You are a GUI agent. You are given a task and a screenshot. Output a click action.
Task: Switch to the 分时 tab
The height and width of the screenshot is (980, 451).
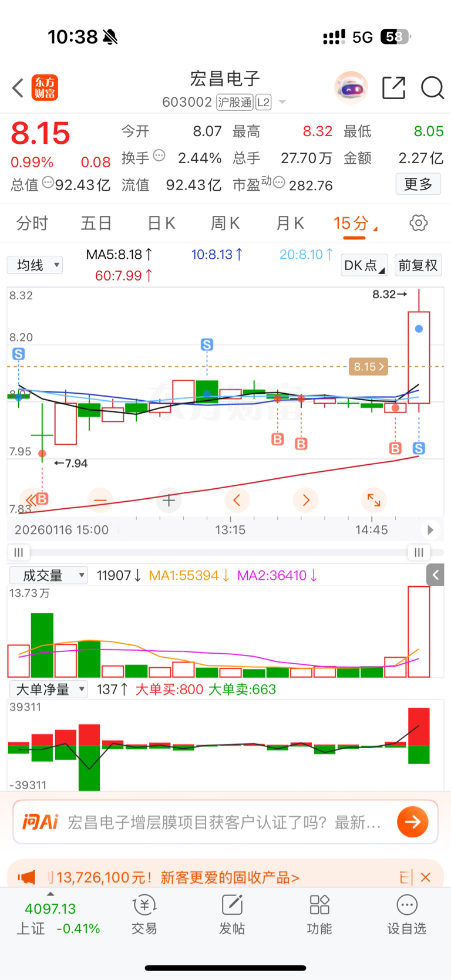(32, 223)
